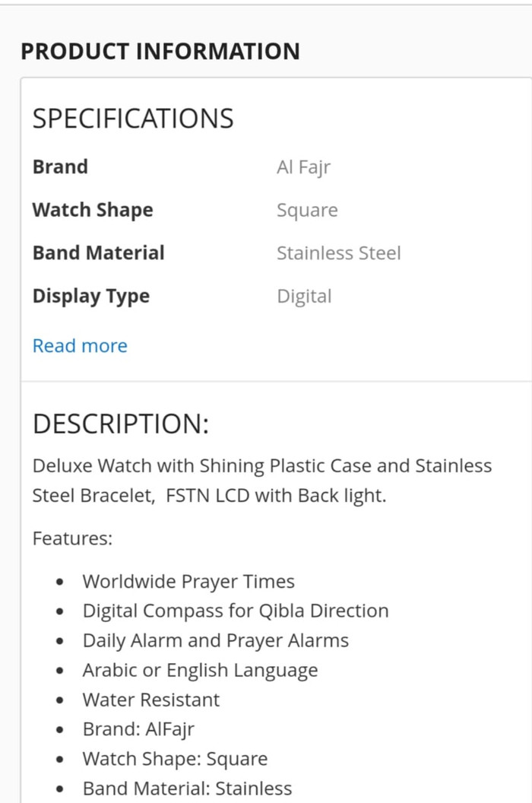This screenshot has width=532, height=803.
Task: Click the DESCRIPTION heading
Action: coord(121,424)
